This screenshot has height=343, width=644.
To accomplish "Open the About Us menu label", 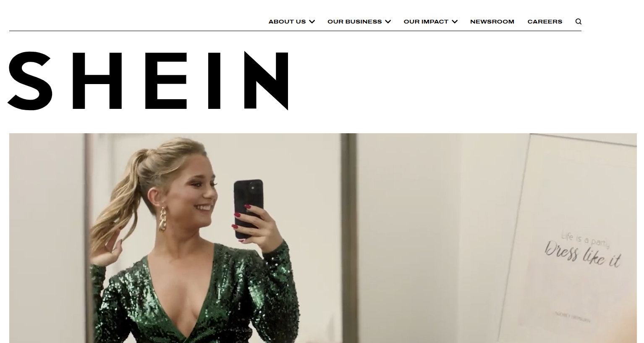I will tap(287, 21).
